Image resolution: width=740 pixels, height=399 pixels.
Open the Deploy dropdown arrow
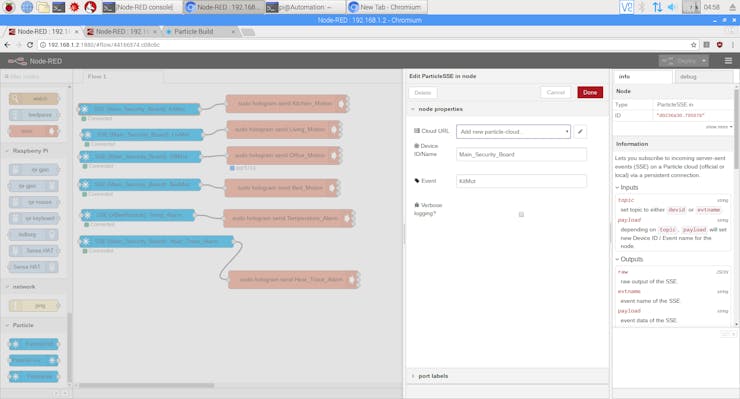[704, 61]
